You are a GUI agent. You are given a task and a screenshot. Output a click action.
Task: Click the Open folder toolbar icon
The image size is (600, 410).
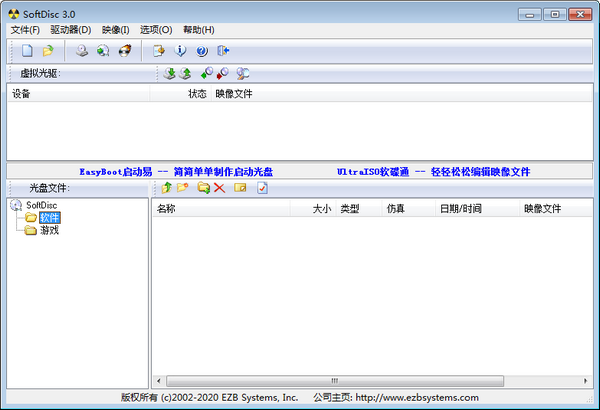pos(48,51)
